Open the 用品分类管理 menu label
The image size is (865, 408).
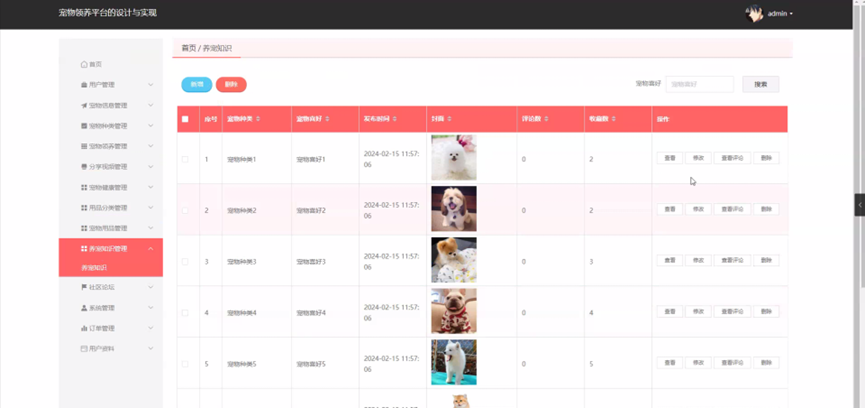point(108,208)
